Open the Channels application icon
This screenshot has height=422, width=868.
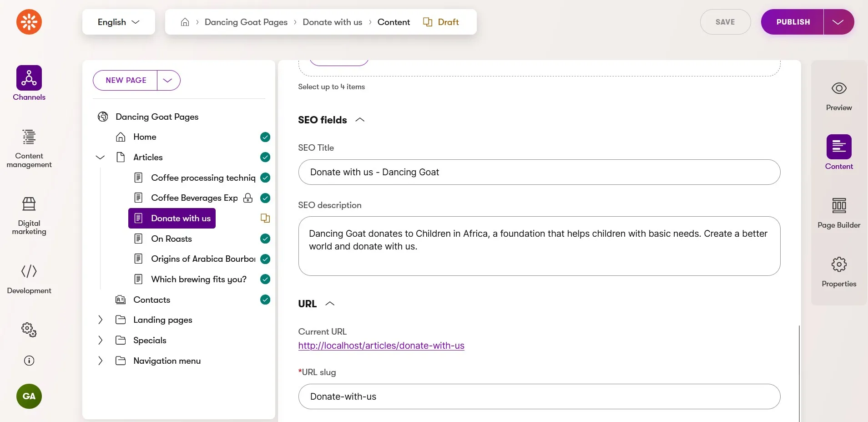click(x=29, y=78)
